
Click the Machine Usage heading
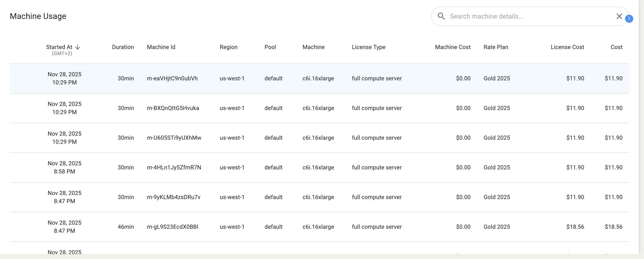[x=38, y=16]
